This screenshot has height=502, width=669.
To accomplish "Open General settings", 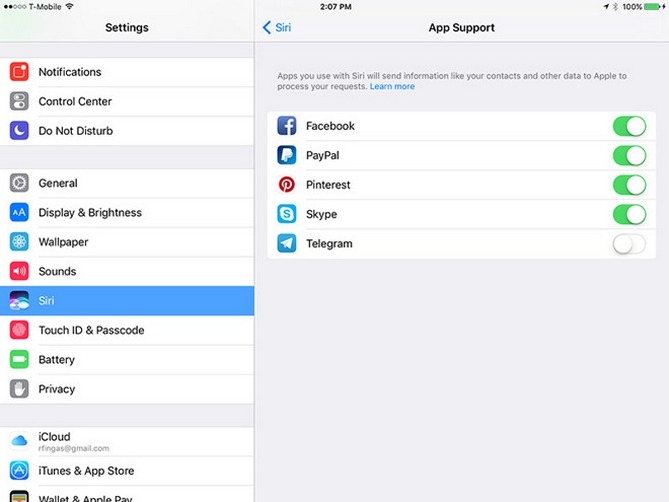I will coord(127,183).
